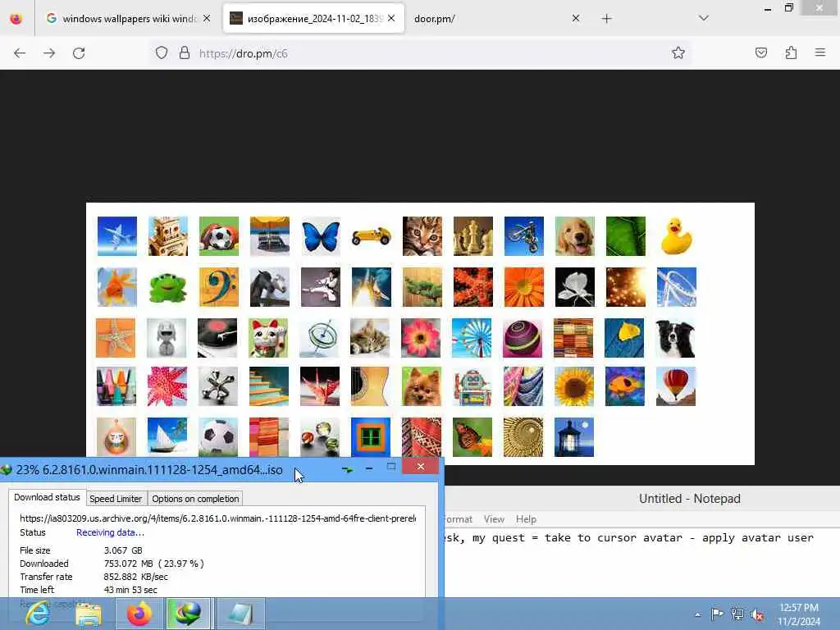Go back with browser back arrow

pos(20,53)
